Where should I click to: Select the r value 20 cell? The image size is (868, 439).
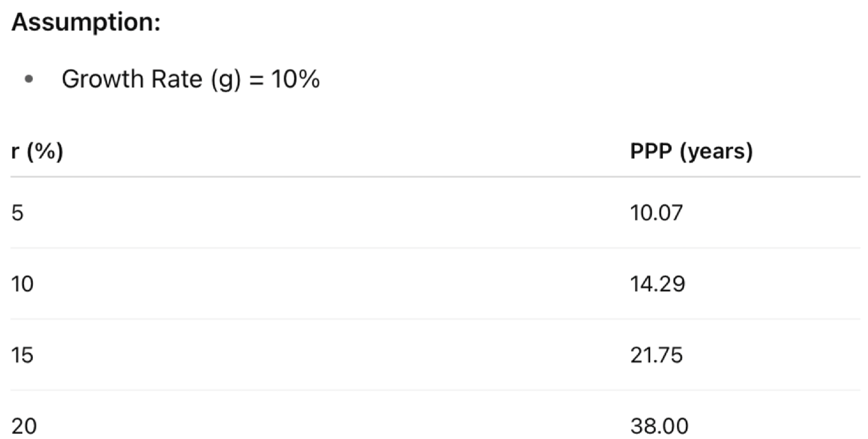[x=24, y=426]
